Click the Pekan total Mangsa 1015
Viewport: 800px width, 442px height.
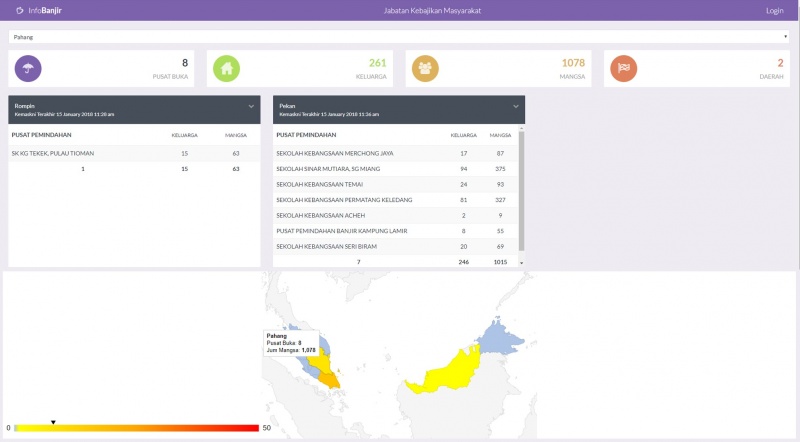tap(500, 262)
